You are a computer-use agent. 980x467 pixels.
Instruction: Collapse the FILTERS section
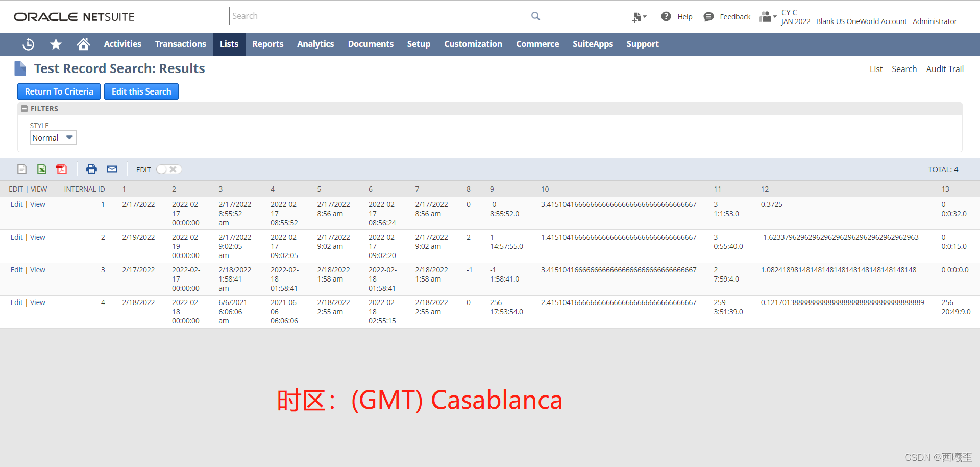click(24, 109)
